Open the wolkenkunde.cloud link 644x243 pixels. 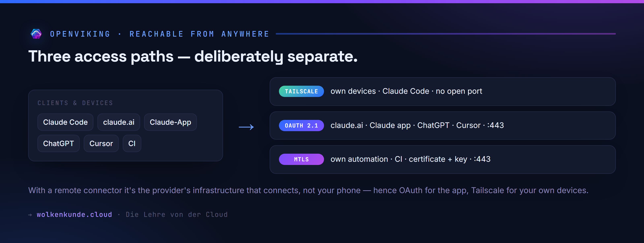coord(74,214)
